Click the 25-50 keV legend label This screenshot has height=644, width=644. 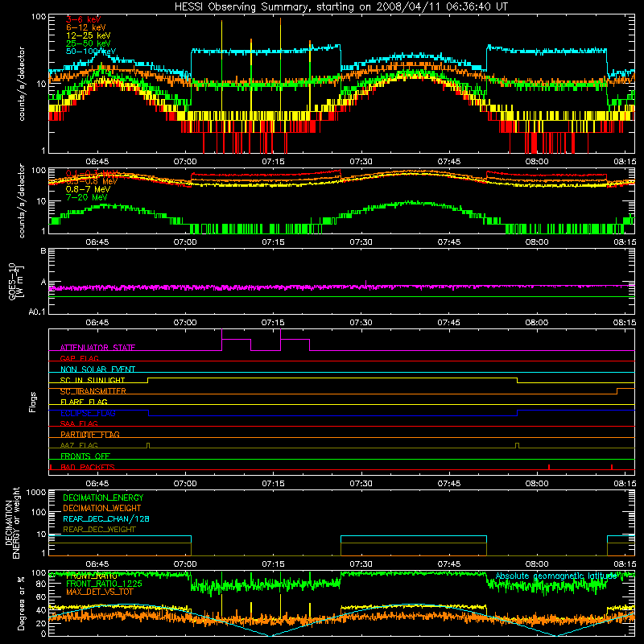[x=88, y=43]
